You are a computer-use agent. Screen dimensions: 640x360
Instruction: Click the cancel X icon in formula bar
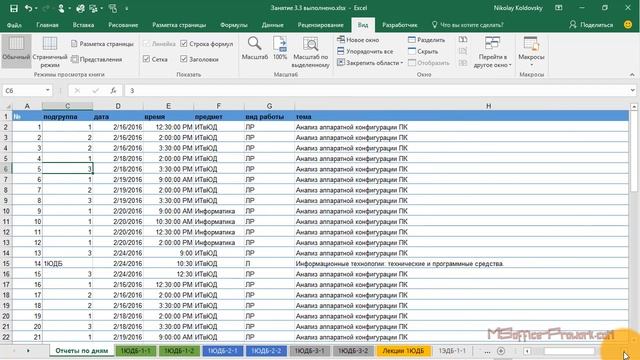(77, 91)
